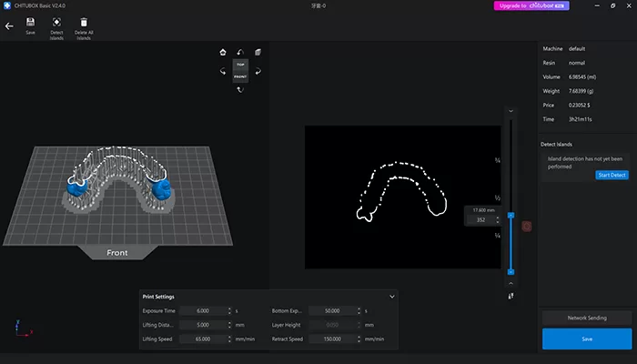Click the Time 3h21m11s value
This screenshot has width=637, height=364.
[581, 119]
